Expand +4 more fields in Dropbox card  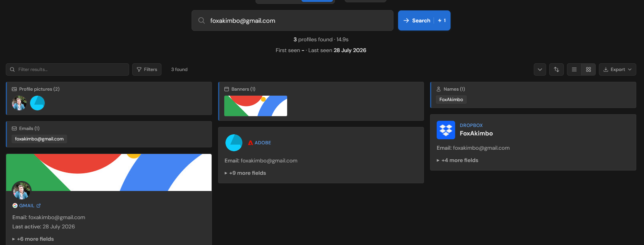click(457, 160)
